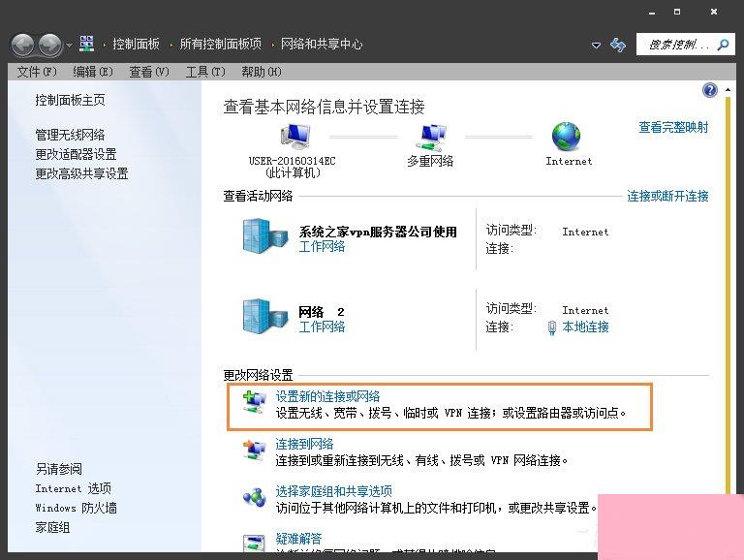Select 所有控制面板项 breadcrumb
Viewport: 744px width, 560px height.
coord(220,45)
